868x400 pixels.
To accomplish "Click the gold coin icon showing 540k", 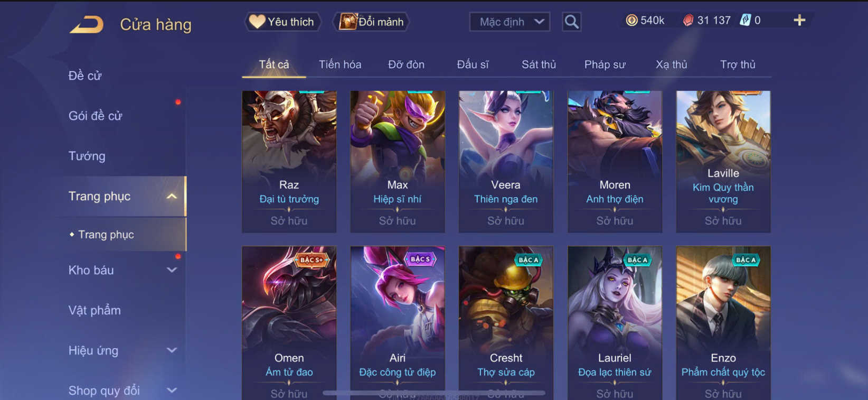I will [631, 20].
